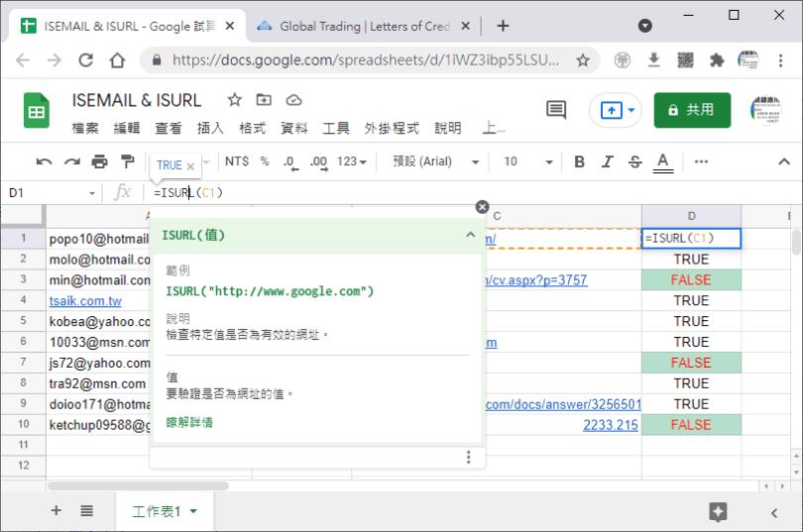Open the Chrome three-dot menu
Viewport: 803px width, 532px height.
780,60
